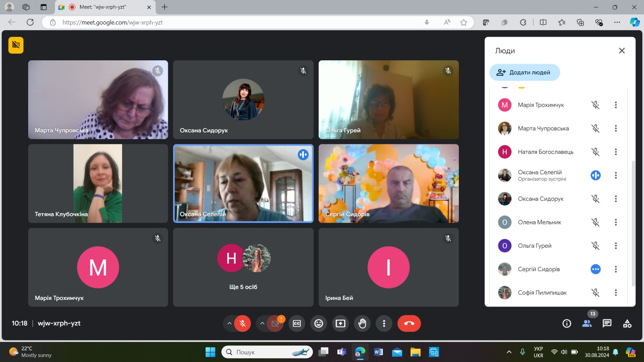Click mic icon next to Марта Чупровська in list

[x=595, y=128]
